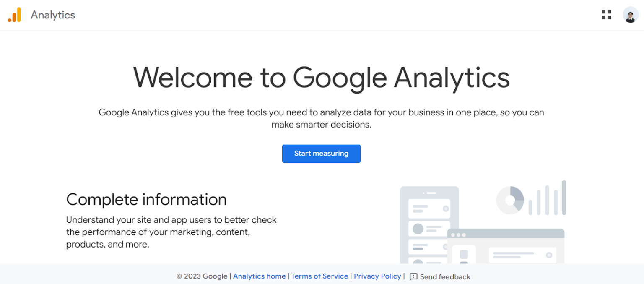Open the Google apps grid menu
Image resolution: width=644 pixels, height=284 pixels.
[606, 14]
